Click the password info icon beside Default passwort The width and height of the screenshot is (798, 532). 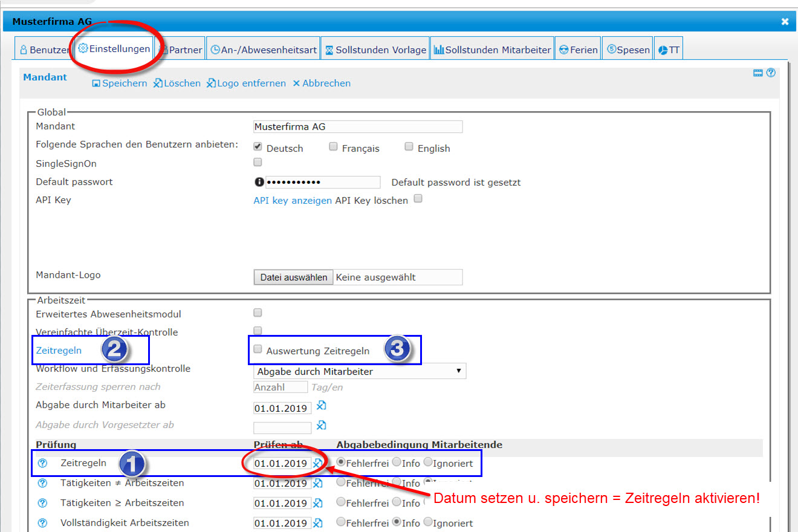coord(259,182)
